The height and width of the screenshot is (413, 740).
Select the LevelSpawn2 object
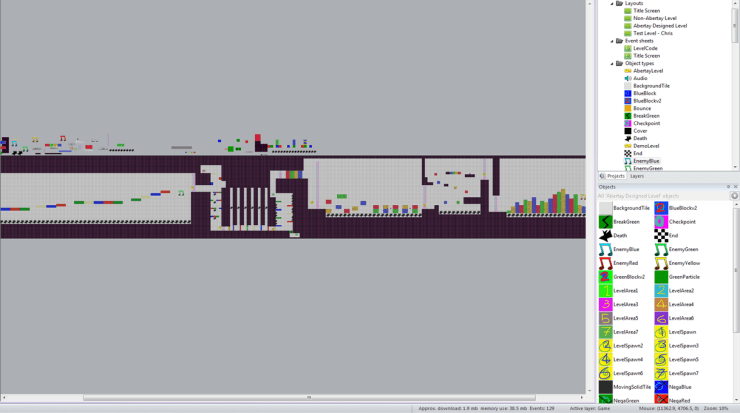pyautogui.click(x=621, y=346)
